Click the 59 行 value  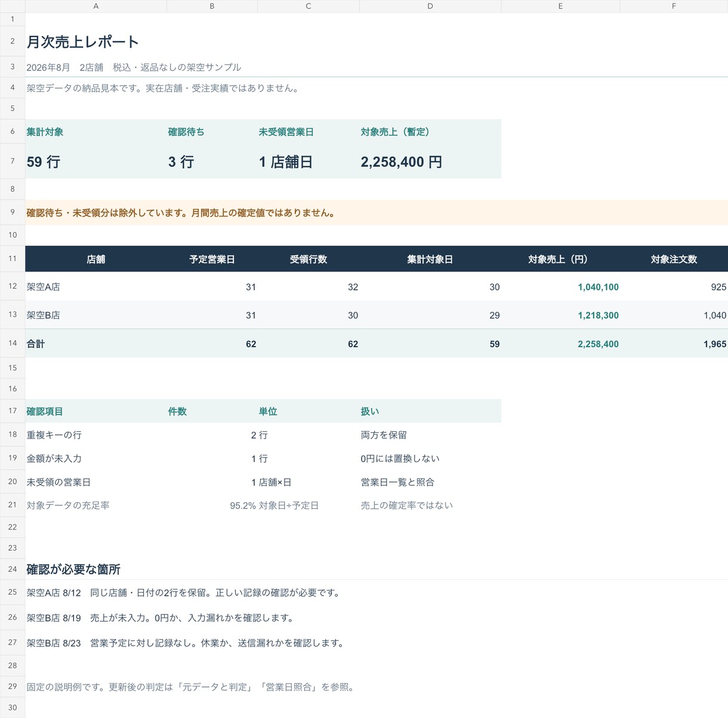pos(44,162)
